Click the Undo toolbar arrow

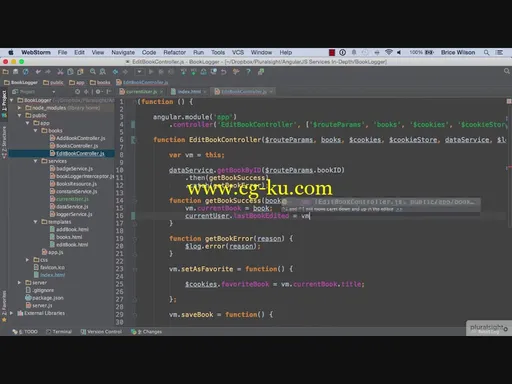pos(38,72)
